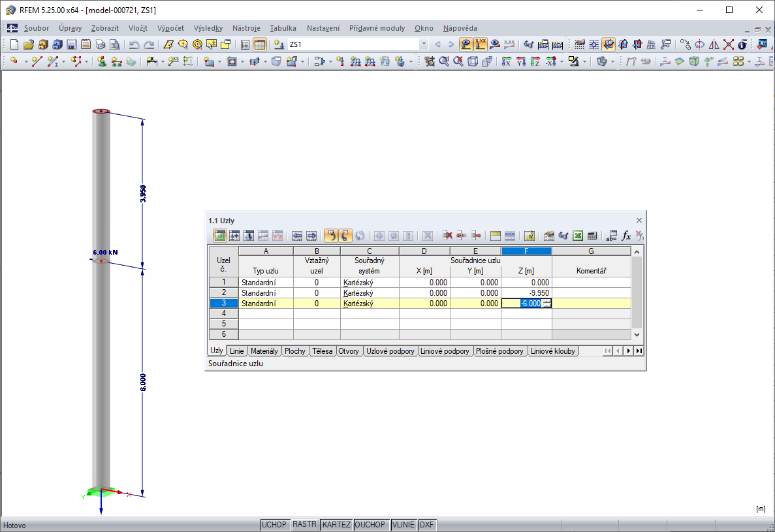Switch to the Linie table tab

pyautogui.click(x=237, y=351)
